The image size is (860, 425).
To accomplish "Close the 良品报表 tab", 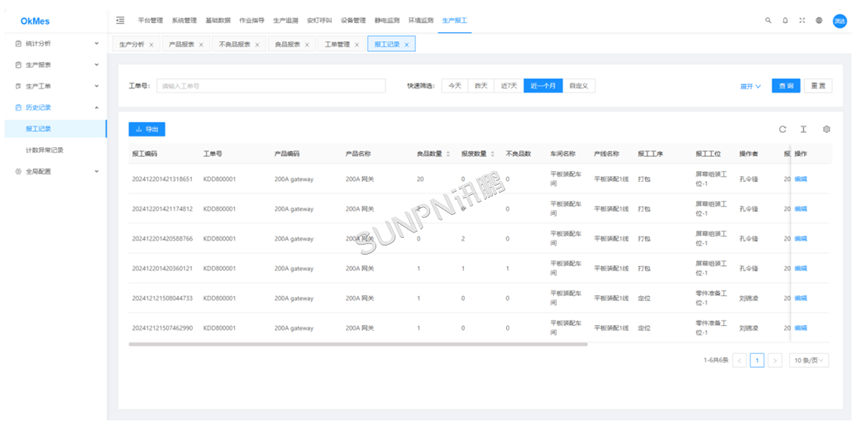I will click(x=307, y=45).
